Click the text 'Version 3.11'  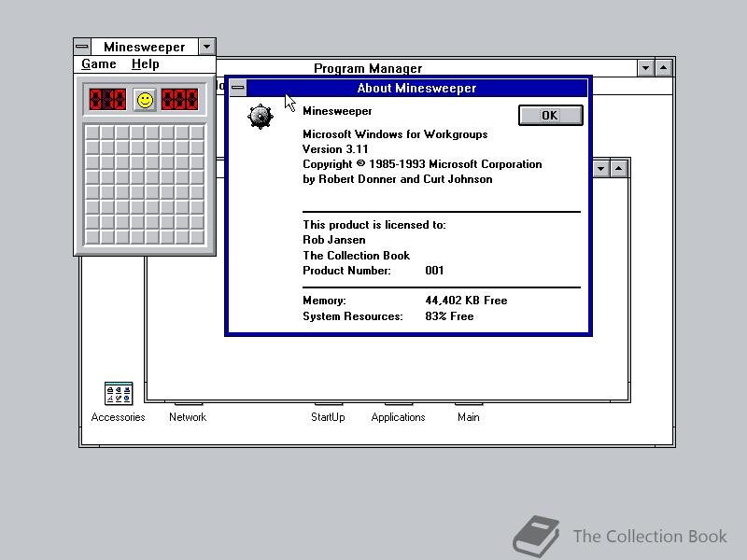(335, 149)
